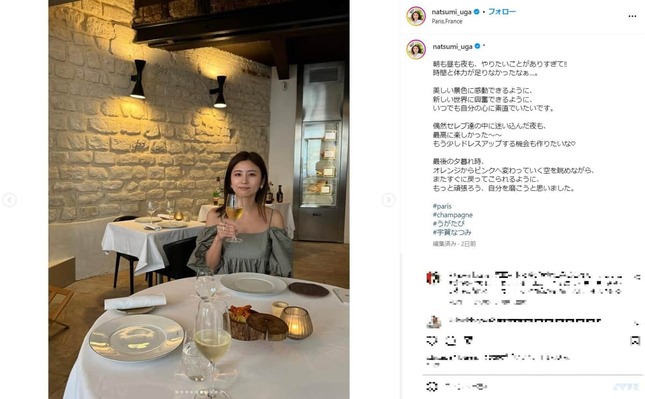This screenshot has width=645, height=399.
Task: Open the three-dot more options menu
Action: [632, 16]
